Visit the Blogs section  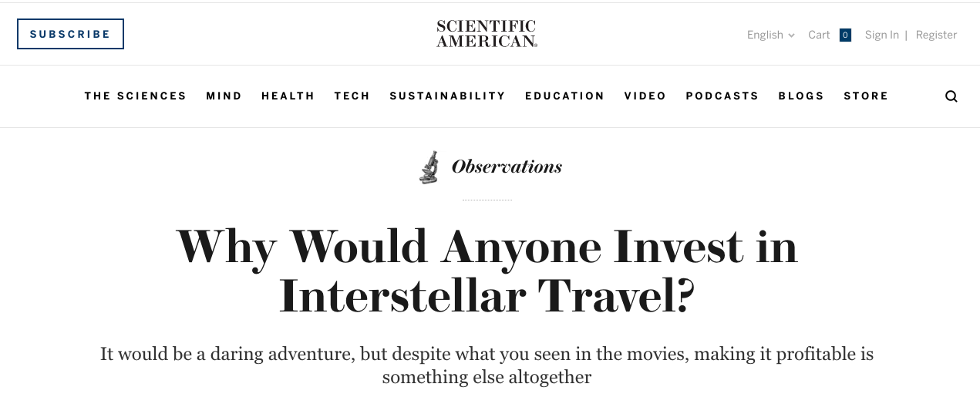coord(801,96)
